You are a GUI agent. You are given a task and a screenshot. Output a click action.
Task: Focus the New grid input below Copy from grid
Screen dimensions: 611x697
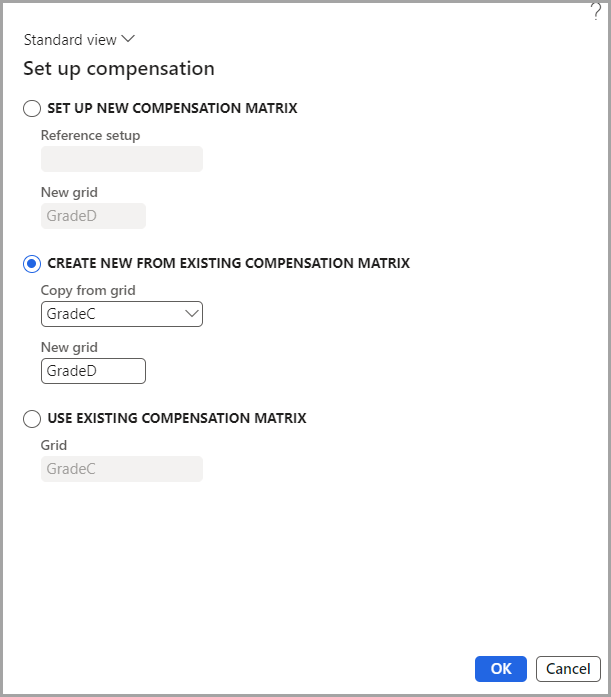pyautogui.click(x=93, y=371)
